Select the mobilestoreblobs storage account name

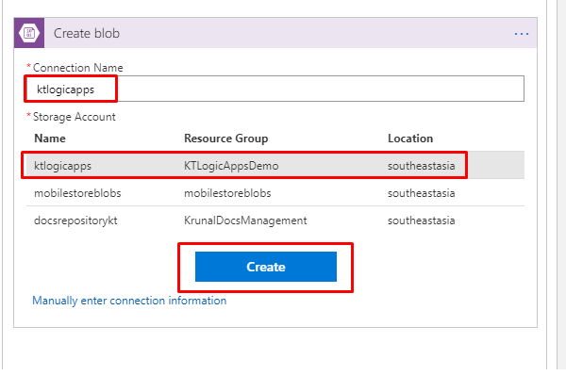coord(77,193)
